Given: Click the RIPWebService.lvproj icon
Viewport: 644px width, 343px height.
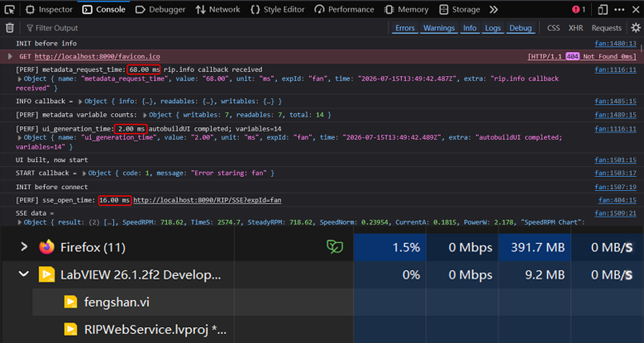Looking at the screenshot, I should click(x=70, y=329).
